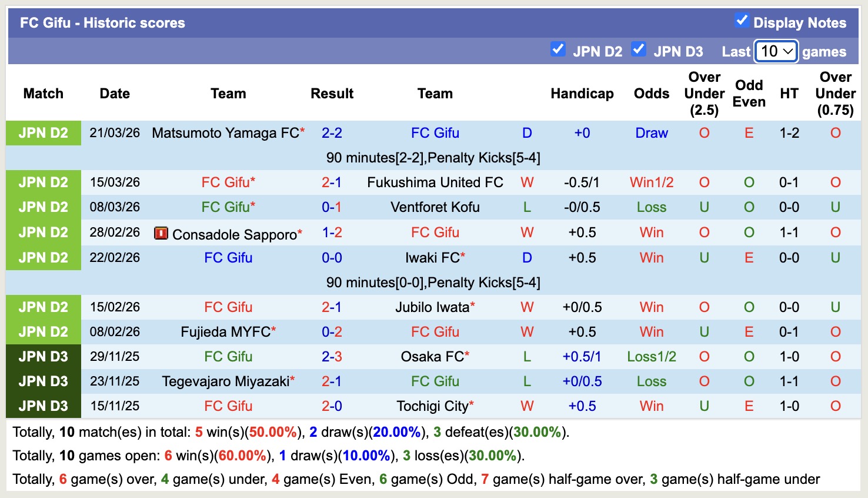
Task: Click the JPN D3 league cell for 29/11/25
Action: tap(44, 357)
